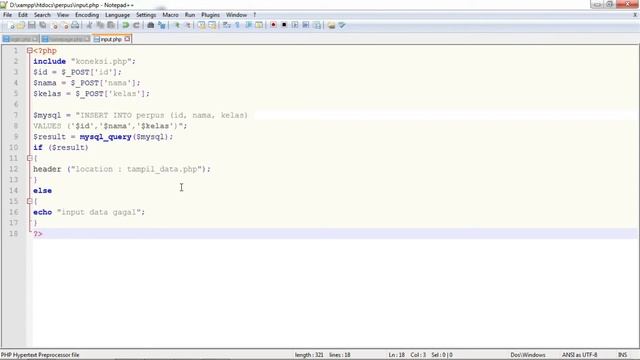Click Save Recorded Macro toolbar icon
This screenshot has height=360, width=640.
point(317,25)
